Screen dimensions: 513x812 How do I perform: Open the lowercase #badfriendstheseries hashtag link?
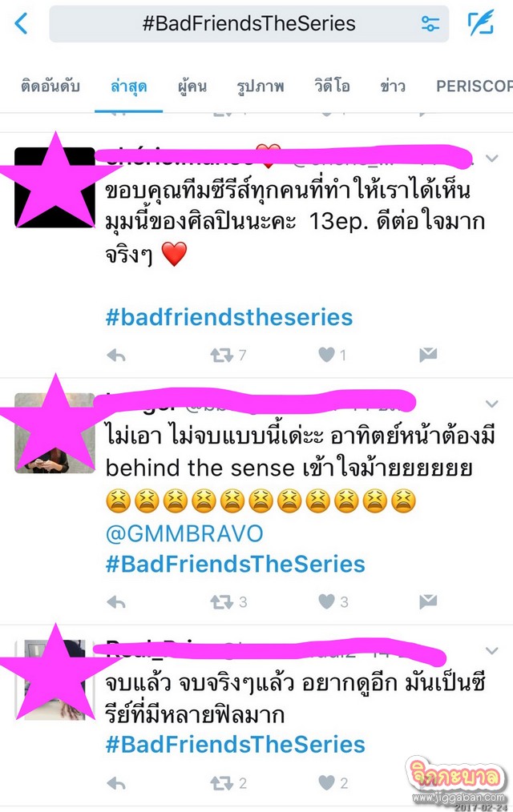[x=229, y=317]
